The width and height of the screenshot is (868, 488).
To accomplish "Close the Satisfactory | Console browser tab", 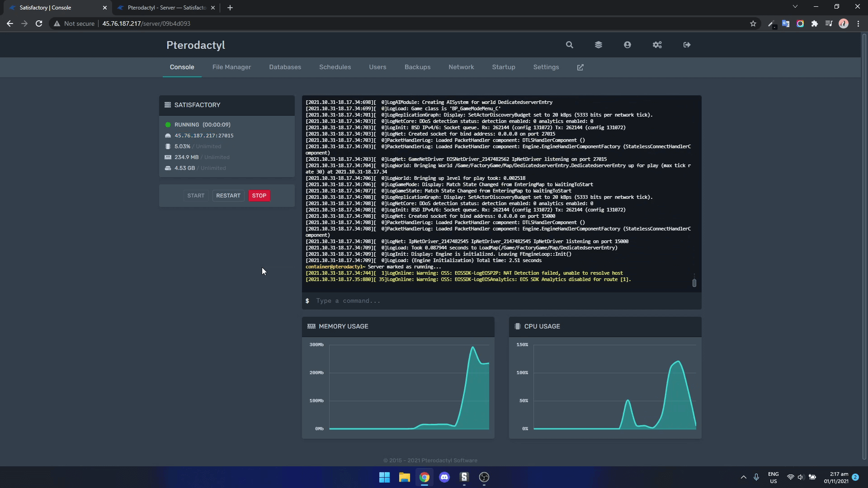I will point(104,8).
